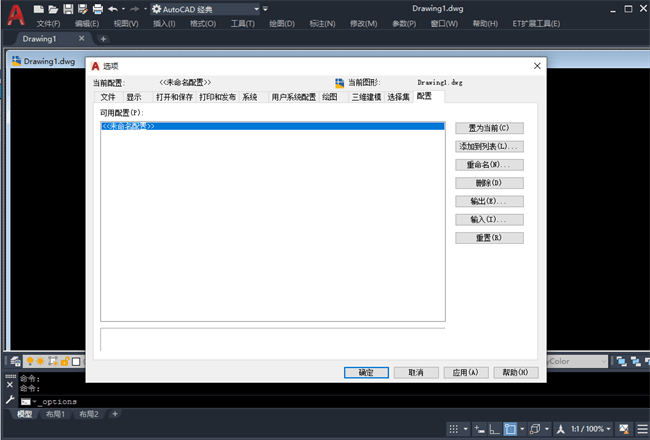Toggle the layer lock padlock icon
The height and width of the screenshot is (440, 650).
tap(65, 361)
